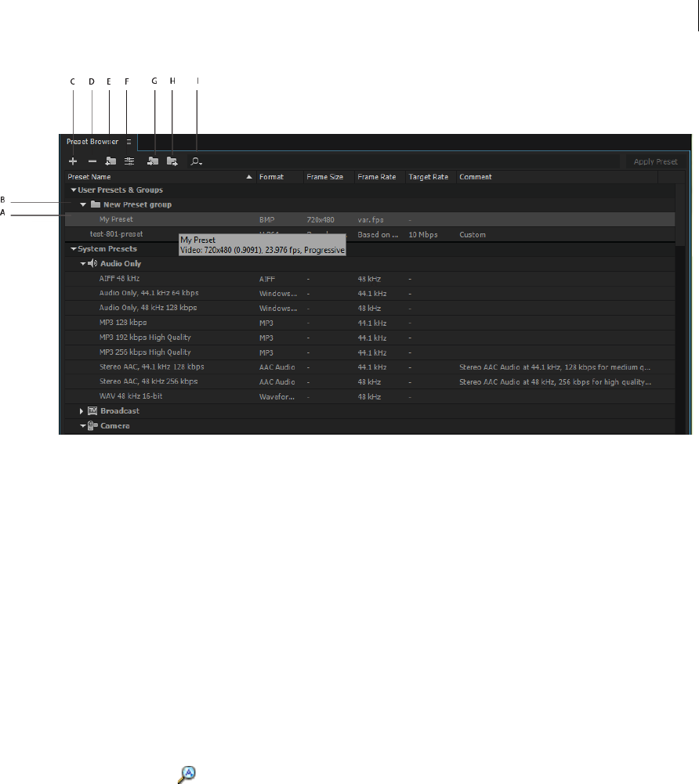Image resolution: width=699 pixels, height=784 pixels.
Task: Select Audio Only, 48 kHz 128 kbps preset
Action: click(x=370, y=308)
